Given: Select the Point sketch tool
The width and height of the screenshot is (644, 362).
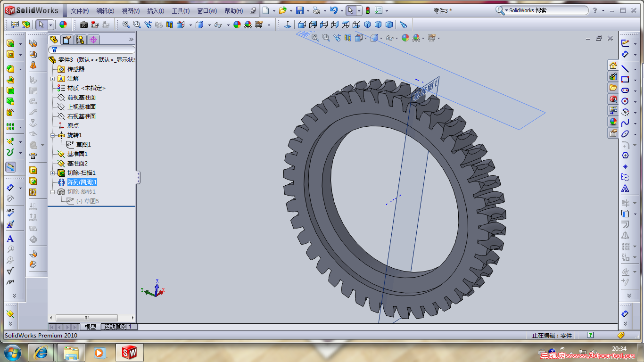Looking at the screenshot, I should (x=625, y=166).
